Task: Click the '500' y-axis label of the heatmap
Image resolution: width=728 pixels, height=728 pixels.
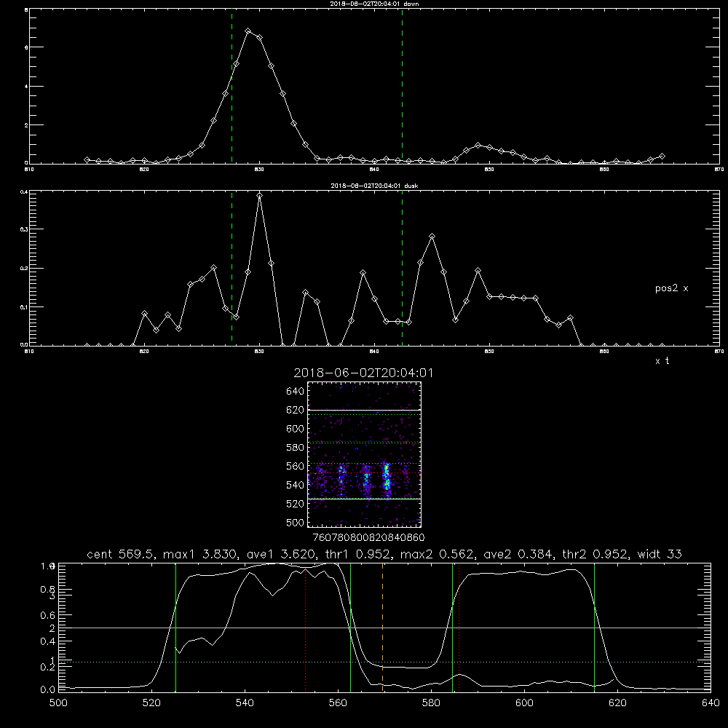Action: coord(296,522)
